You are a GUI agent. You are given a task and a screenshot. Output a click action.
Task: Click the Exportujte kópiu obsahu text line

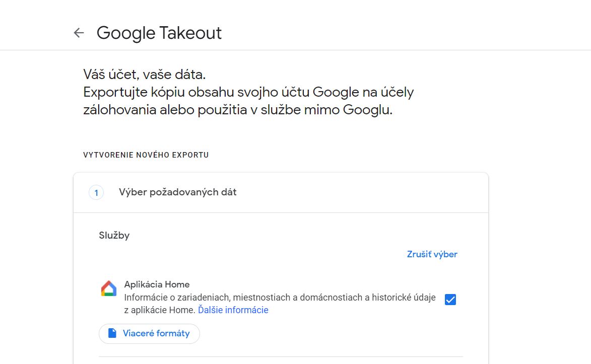248,93
